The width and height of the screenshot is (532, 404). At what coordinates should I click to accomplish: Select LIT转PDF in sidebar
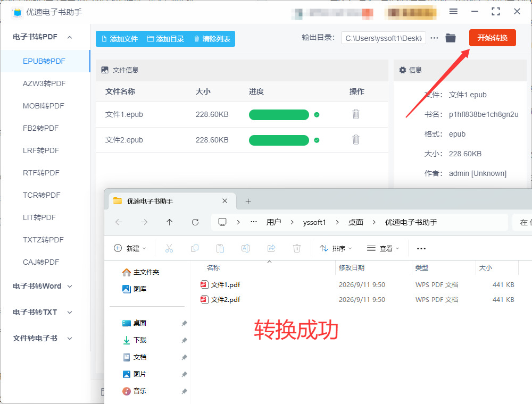[x=39, y=217]
